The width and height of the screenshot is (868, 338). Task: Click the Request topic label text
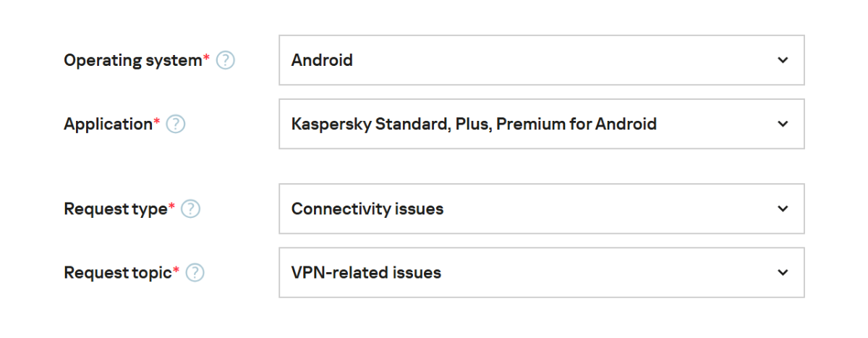117,273
